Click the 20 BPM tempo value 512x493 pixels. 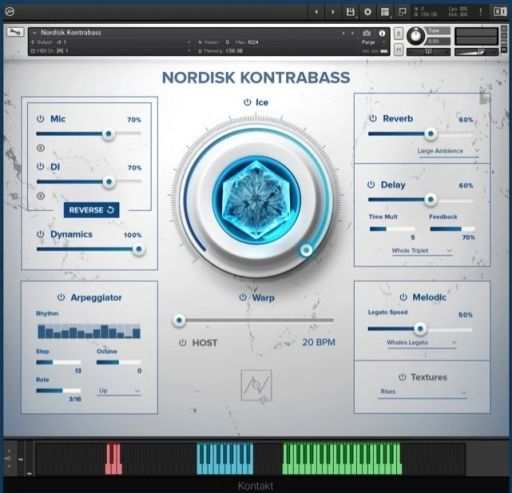tap(318, 342)
